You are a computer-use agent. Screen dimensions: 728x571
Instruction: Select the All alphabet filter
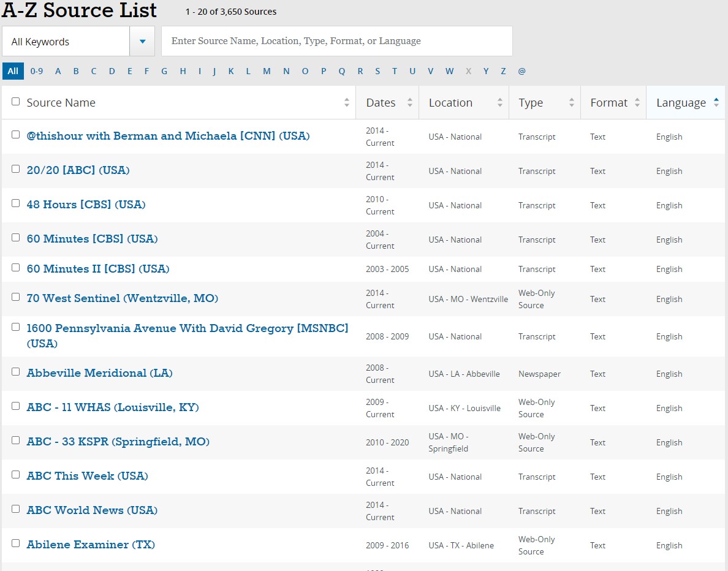click(13, 71)
